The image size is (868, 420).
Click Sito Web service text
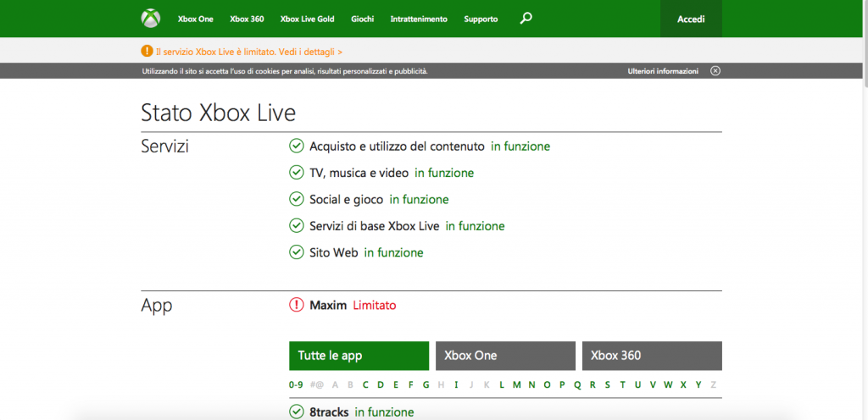point(334,252)
